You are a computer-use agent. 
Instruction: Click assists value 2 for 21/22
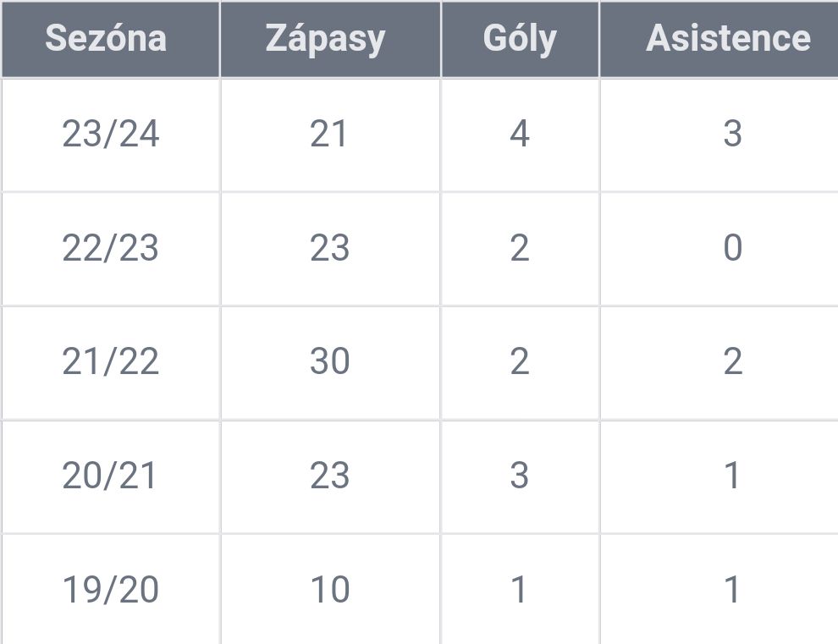[x=733, y=362]
